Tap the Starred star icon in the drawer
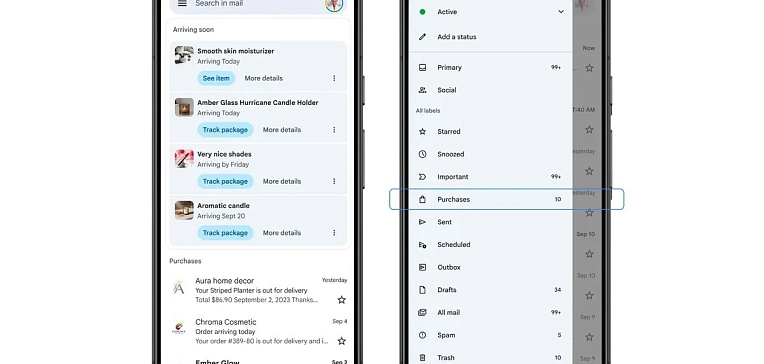 click(422, 132)
